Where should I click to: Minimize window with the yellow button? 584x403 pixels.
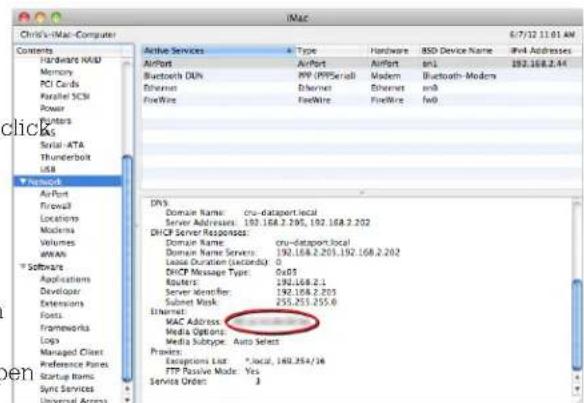pos(40,17)
